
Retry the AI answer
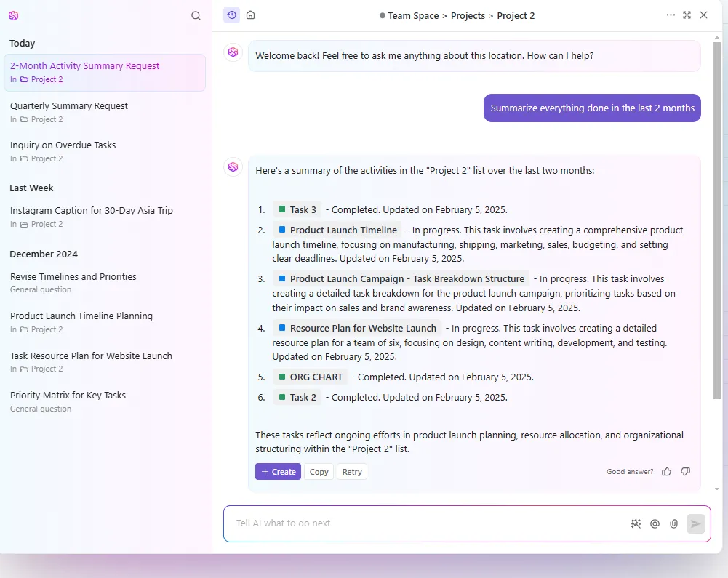[352, 472]
